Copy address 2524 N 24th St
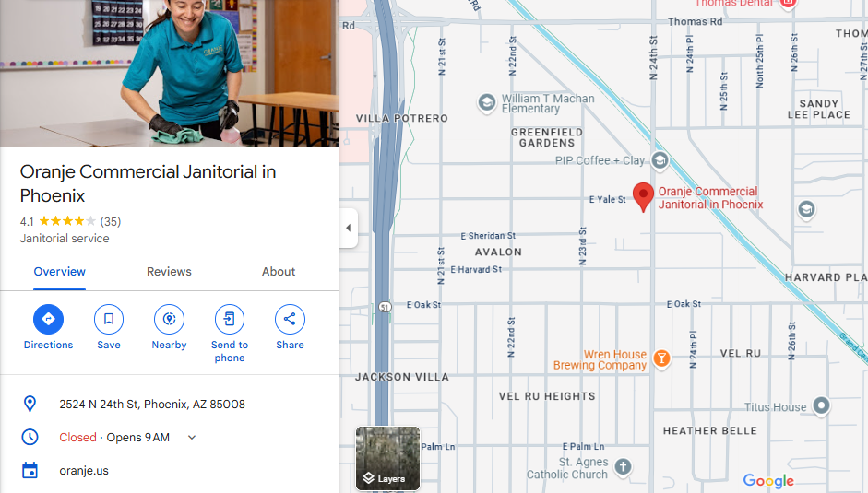Image resolution: width=868 pixels, height=493 pixels. (x=152, y=405)
